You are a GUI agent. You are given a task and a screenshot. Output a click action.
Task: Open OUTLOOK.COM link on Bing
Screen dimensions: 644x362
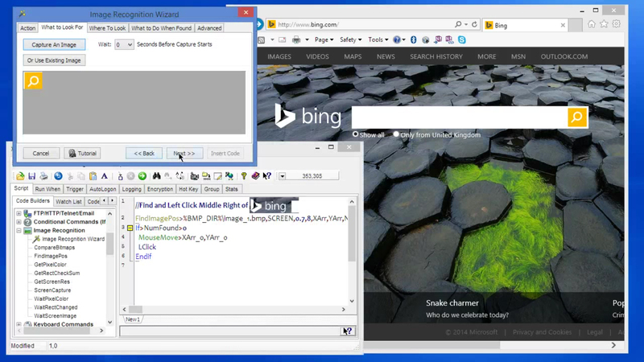click(564, 56)
